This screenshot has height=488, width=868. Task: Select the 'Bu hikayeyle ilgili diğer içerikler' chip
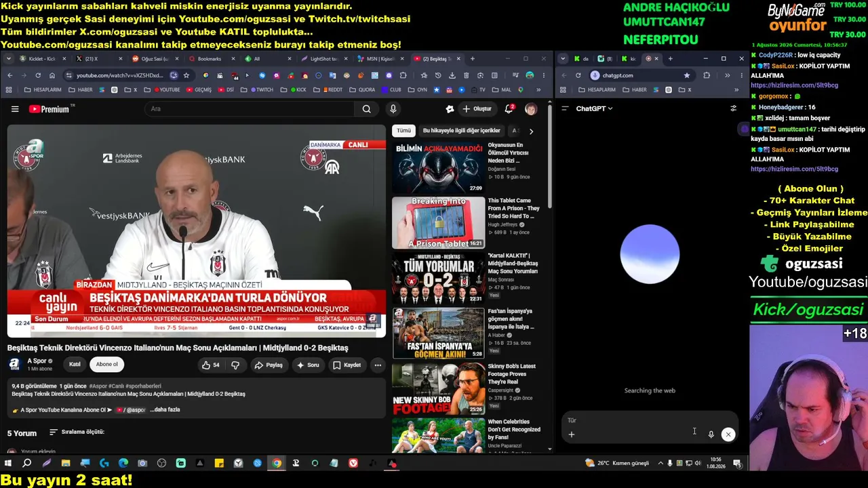(x=461, y=131)
